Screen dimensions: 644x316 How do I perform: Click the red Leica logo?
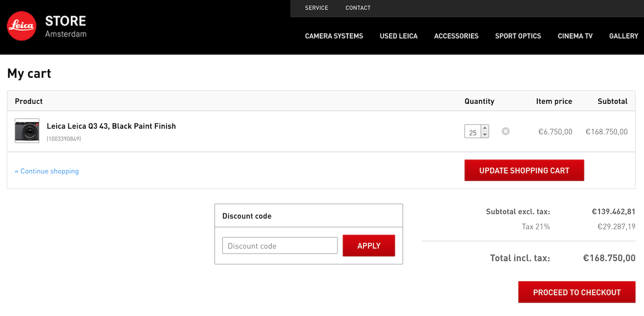click(x=22, y=26)
